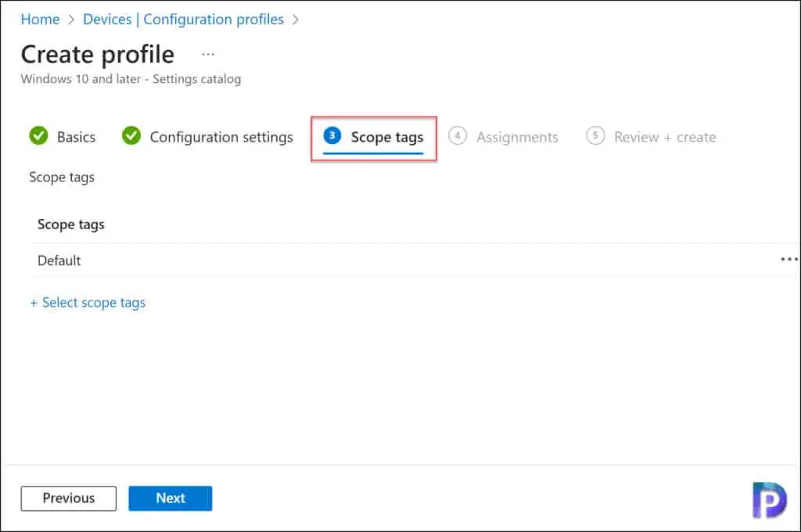Go to Devices | Configuration profiles breadcrumb
Viewport: 801px width, 532px height.
(183, 19)
